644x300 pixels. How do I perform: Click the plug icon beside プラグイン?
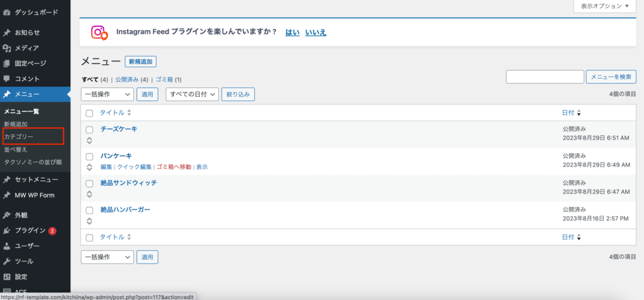(x=6, y=231)
